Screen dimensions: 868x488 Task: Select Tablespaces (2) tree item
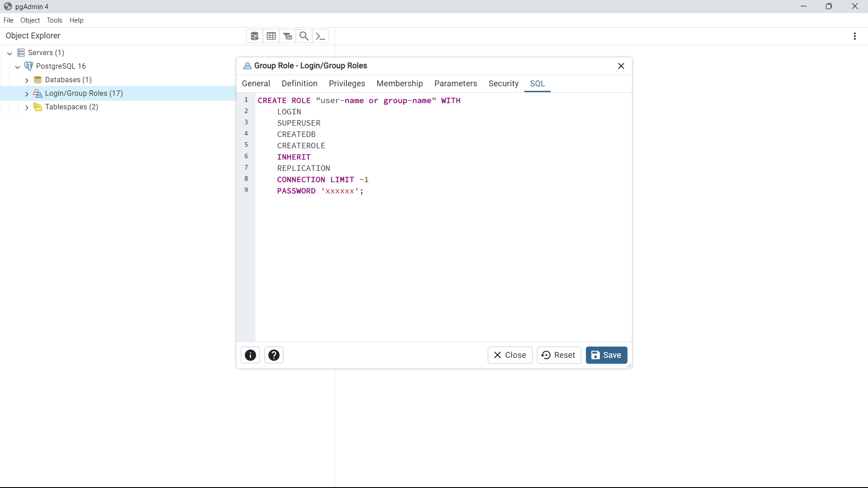click(x=72, y=107)
